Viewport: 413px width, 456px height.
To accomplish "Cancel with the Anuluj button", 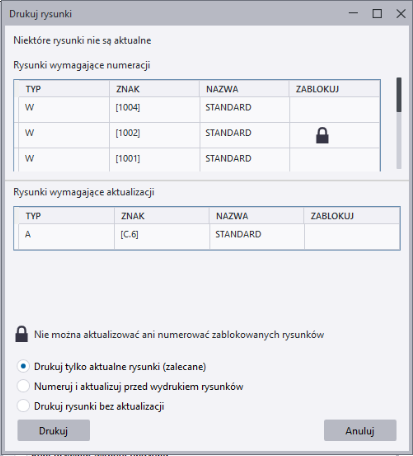I will tap(360, 430).
